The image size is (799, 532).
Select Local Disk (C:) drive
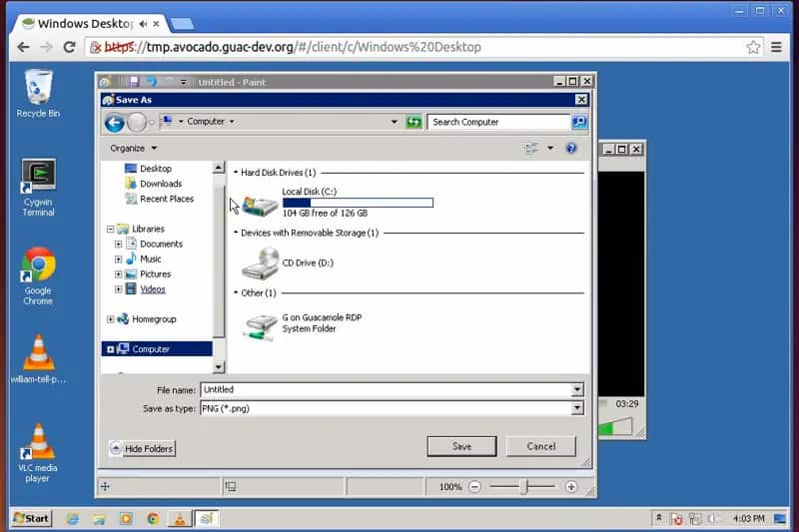tap(337, 202)
